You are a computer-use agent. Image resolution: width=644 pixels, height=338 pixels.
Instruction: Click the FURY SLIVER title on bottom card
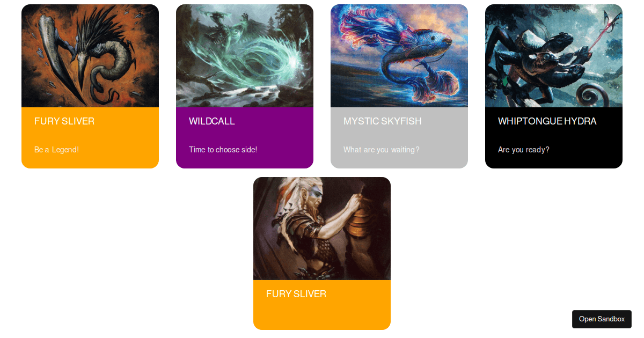point(296,294)
